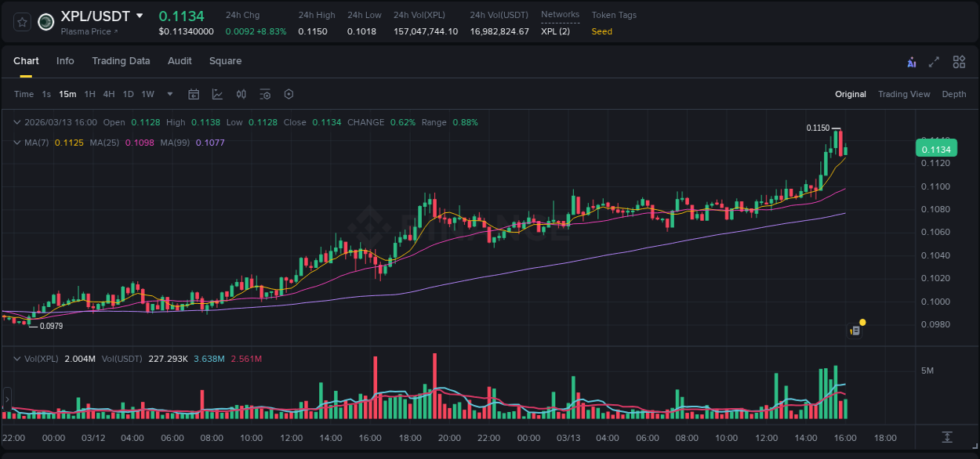The image size is (980, 459).
Task: Open the Audit tab
Action: (180, 61)
